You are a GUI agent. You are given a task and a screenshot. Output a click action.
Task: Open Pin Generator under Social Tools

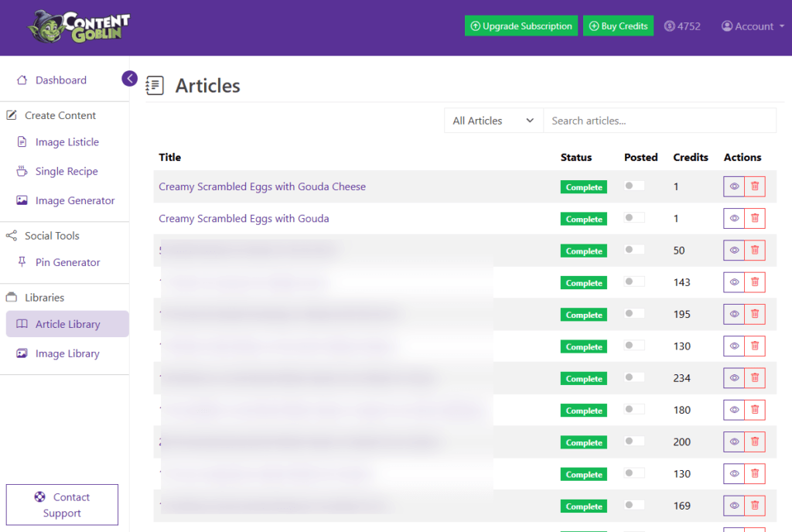[67, 262]
